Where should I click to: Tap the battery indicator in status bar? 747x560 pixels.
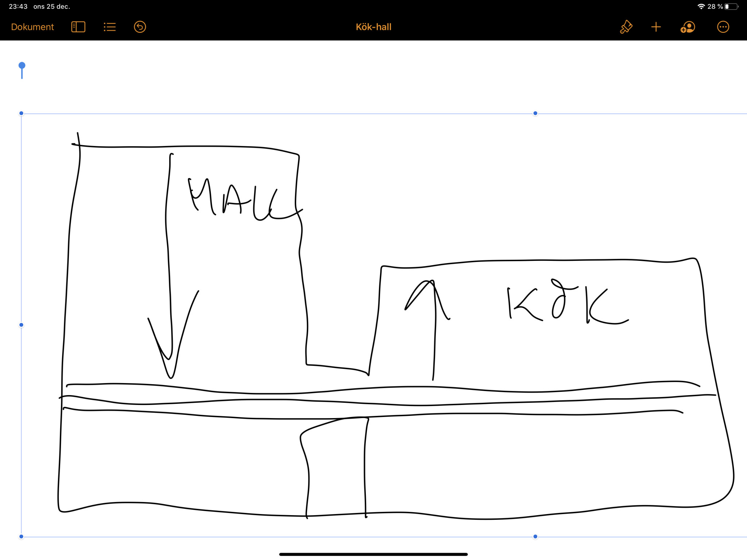[x=731, y=7]
